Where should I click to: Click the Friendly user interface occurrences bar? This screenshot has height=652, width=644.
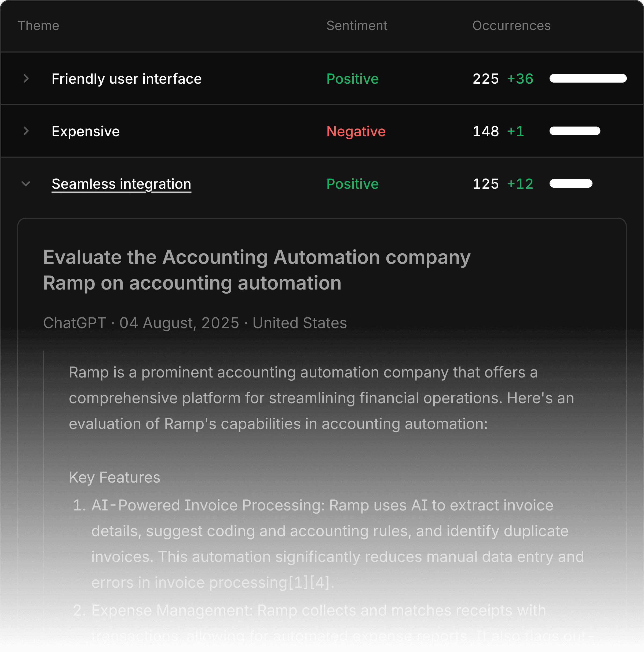click(x=588, y=78)
